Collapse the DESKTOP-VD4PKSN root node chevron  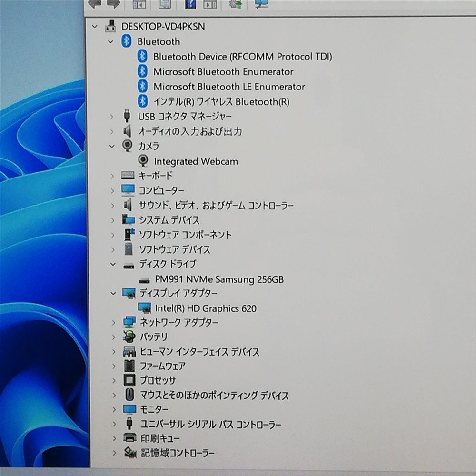95,27
